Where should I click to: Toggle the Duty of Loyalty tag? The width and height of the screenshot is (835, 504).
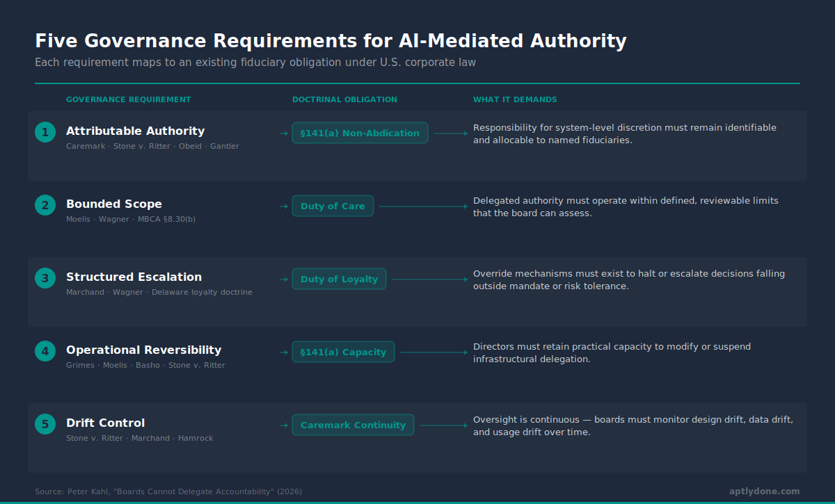[x=339, y=279]
